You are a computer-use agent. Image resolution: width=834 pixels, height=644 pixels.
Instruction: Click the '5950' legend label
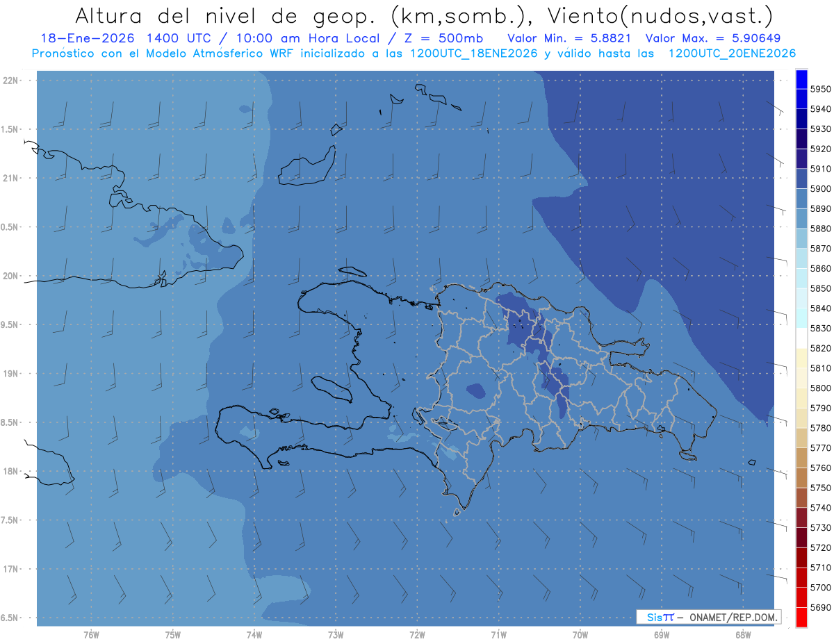click(x=820, y=89)
